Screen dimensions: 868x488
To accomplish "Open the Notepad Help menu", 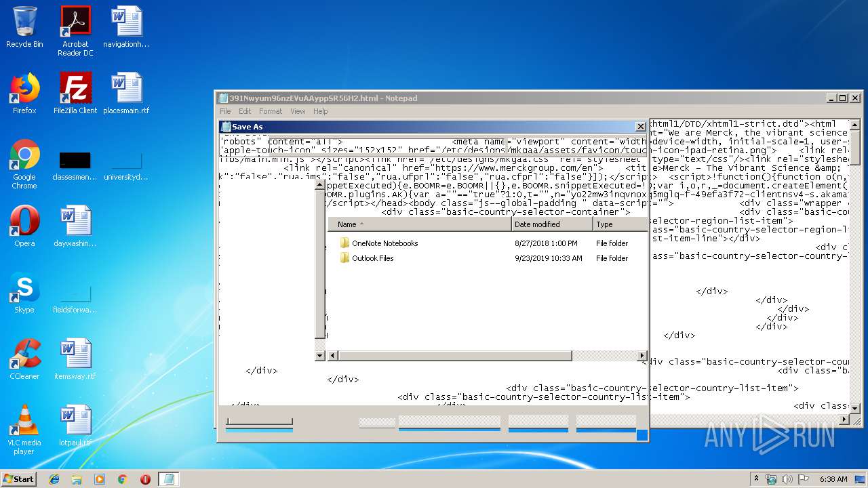I will 320,111.
